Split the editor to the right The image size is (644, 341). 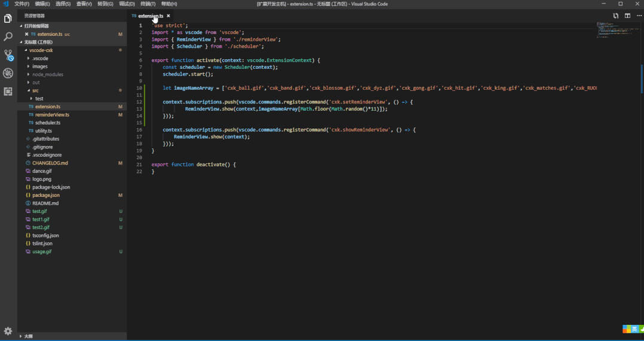coord(627,16)
